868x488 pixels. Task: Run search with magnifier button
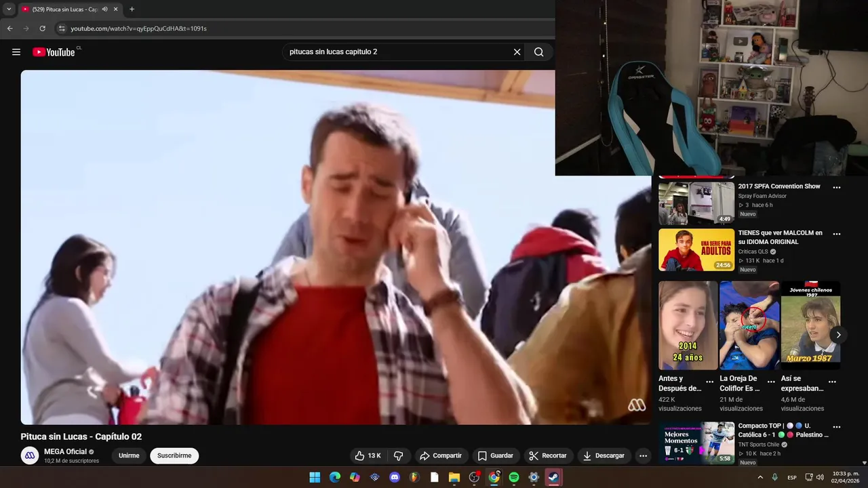click(538, 52)
